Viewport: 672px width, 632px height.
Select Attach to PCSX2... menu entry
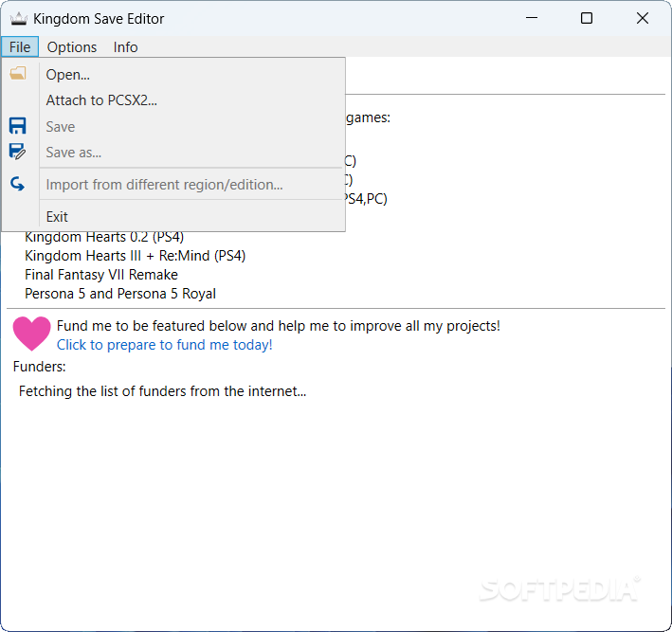tap(173, 100)
